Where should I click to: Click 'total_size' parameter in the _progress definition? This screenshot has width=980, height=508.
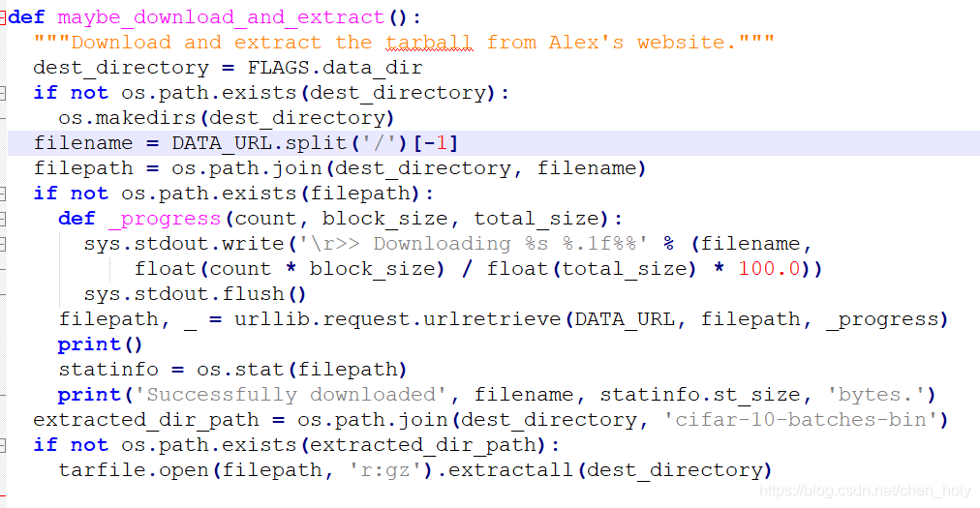(x=536, y=219)
